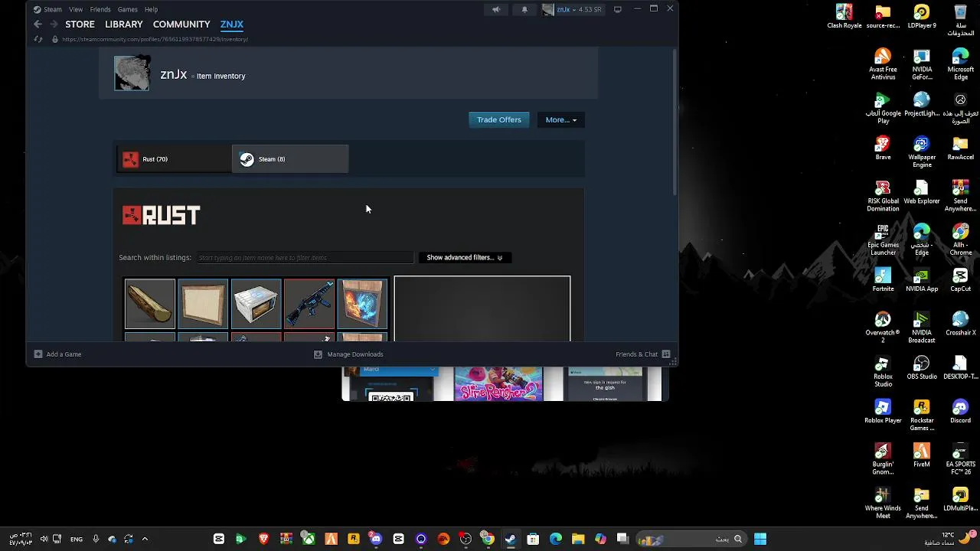
Task: Open the Friends menu
Action: (100, 9)
